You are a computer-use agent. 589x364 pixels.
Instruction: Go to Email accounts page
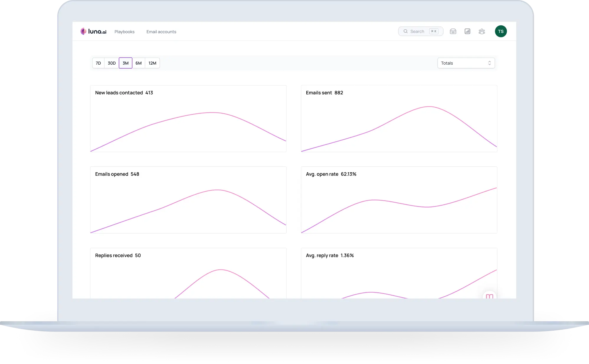point(161,32)
